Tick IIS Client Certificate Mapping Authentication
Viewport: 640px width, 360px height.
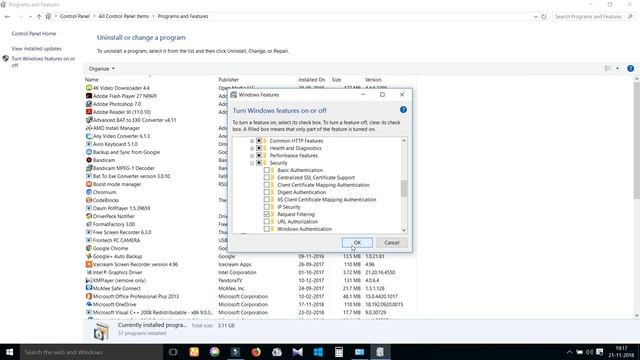click(267, 200)
